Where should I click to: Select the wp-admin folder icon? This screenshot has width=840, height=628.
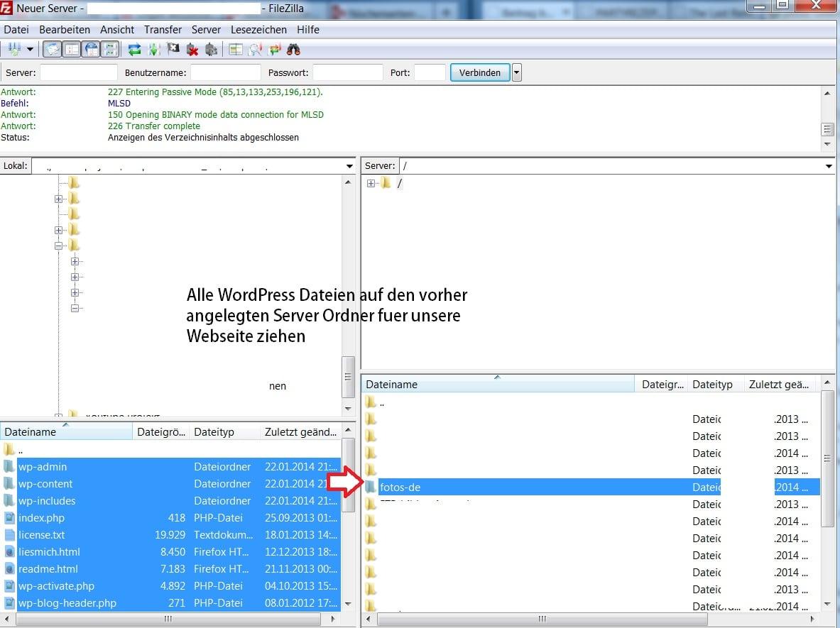point(9,466)
